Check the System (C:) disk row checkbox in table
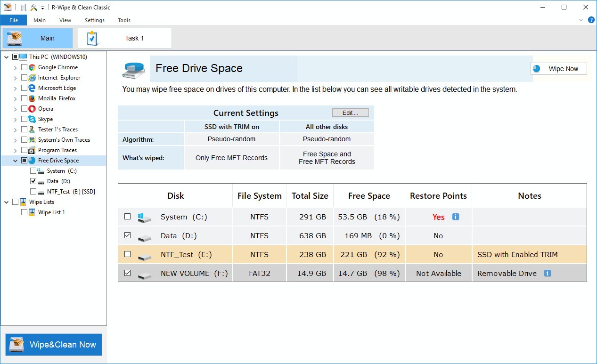This screenshot has height=364, width=597. pyautogui.click(x=127, y=217)
